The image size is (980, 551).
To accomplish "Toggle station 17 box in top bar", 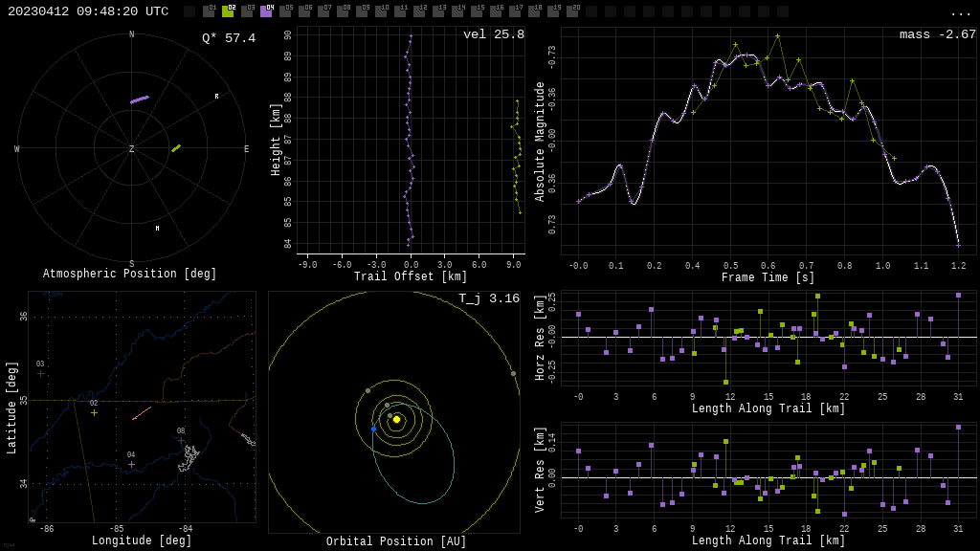I will coord(516,11).
